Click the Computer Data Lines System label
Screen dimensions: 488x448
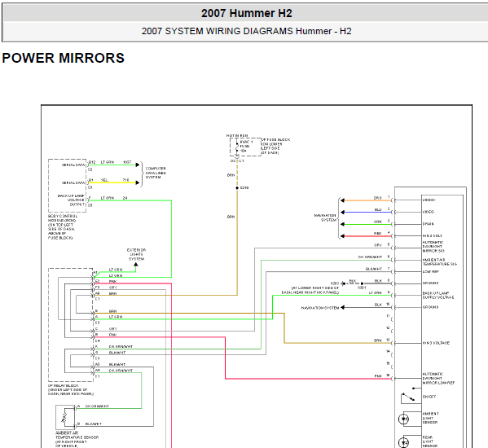(x=156, y=173)
